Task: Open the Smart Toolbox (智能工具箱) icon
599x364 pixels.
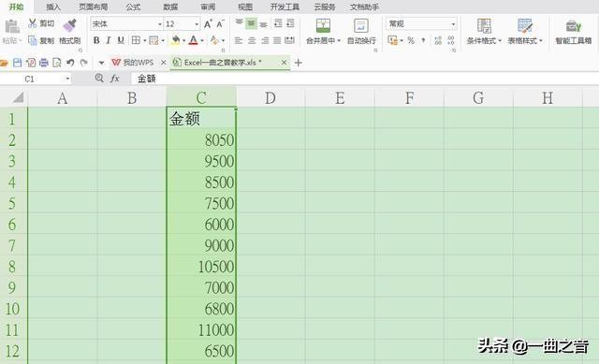Action: 574,26
